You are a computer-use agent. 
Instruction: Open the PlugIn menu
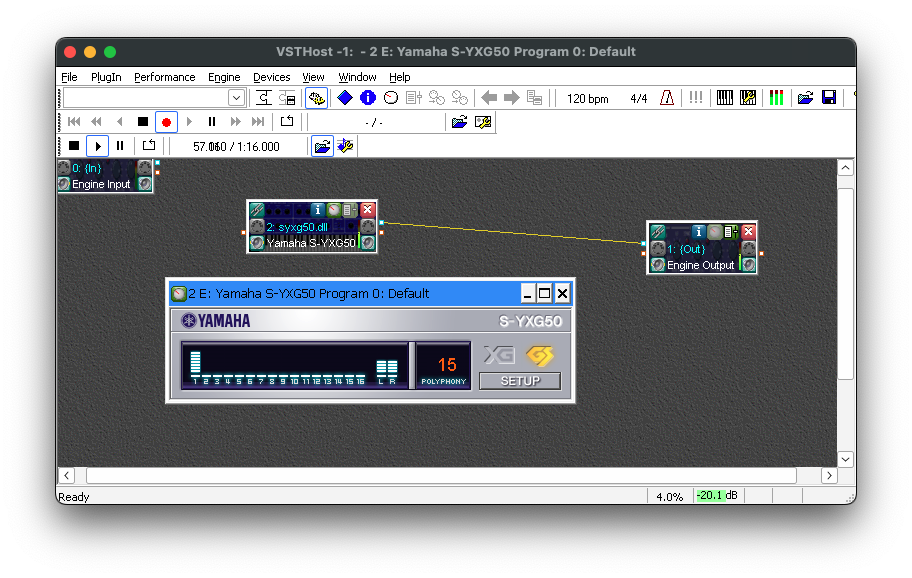tap(106, 77)
